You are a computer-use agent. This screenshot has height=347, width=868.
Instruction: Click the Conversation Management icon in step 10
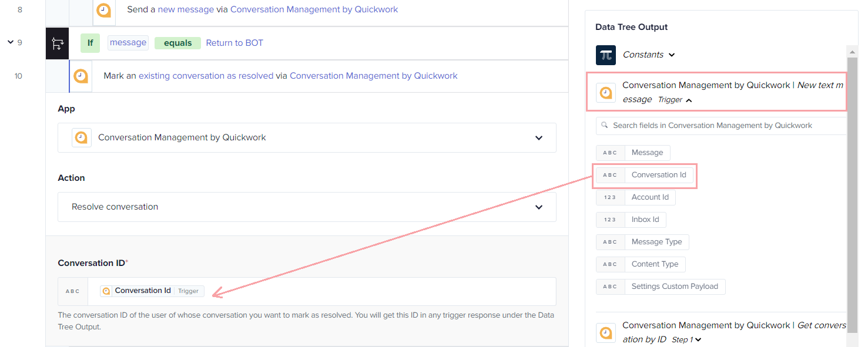[x=81, y=76]
